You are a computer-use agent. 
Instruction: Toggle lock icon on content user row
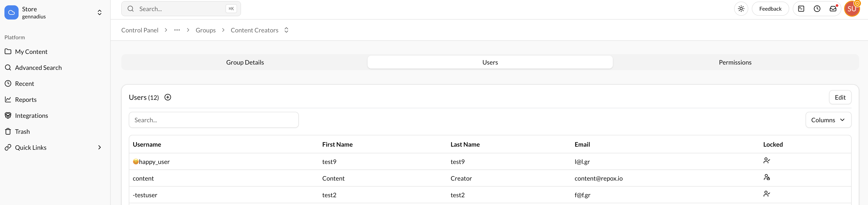[767, 177]
